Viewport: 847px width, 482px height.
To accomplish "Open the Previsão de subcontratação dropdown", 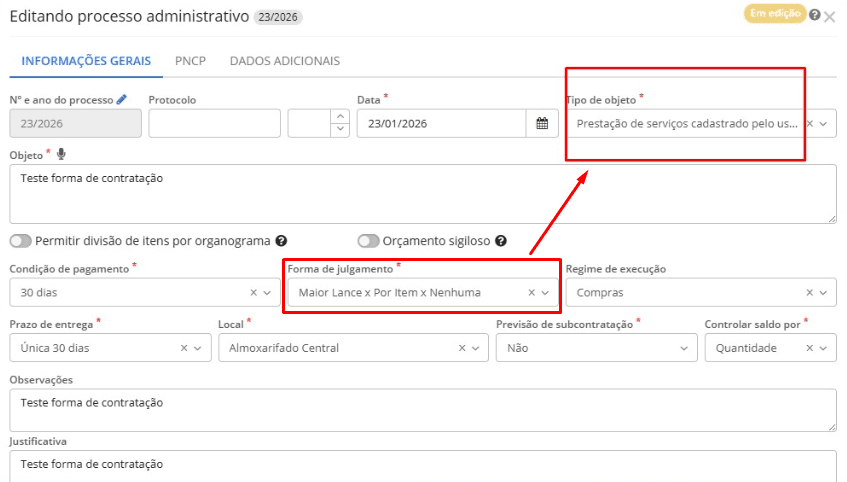I will pyautogui.click(x=684, y=348).
